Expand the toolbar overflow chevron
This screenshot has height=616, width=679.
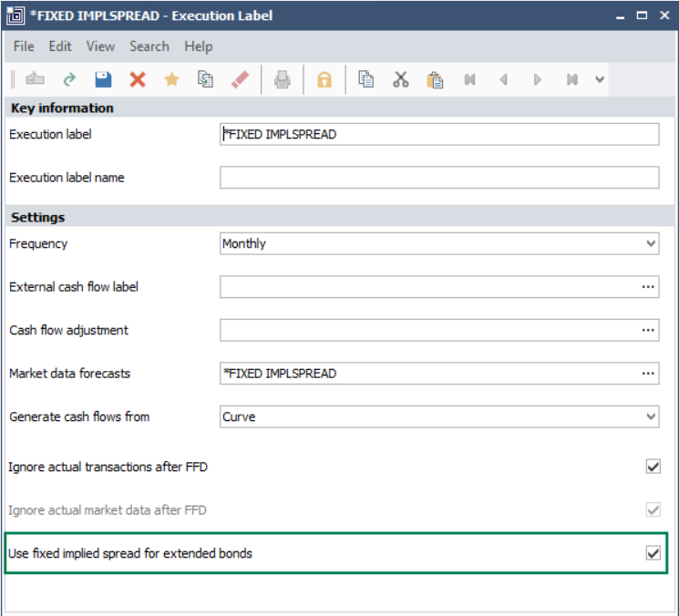pos(600,80)
